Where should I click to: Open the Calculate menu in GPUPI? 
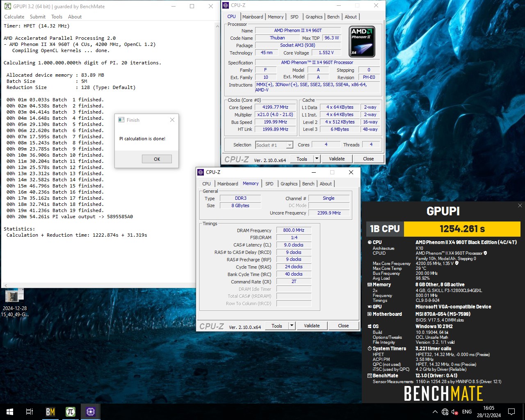point(14,17)
